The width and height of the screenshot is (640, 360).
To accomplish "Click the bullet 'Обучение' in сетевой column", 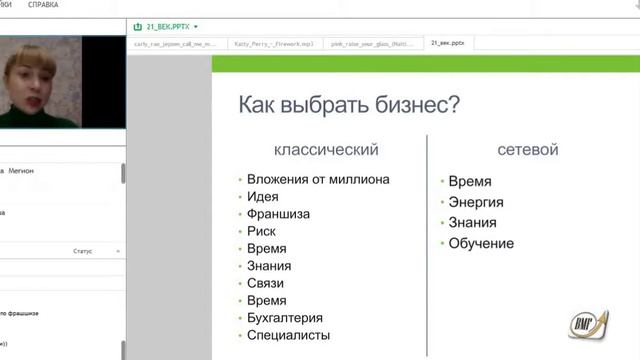I will (481, 243).
